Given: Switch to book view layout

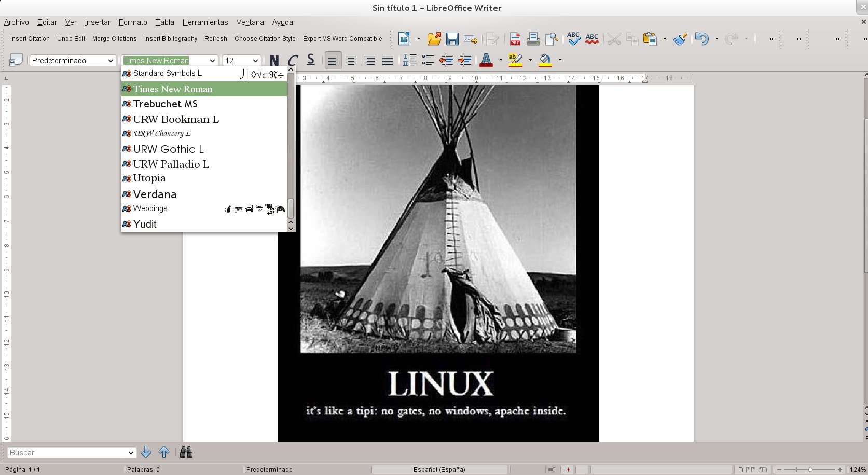Looking at the screenshot, I should 762,470.
